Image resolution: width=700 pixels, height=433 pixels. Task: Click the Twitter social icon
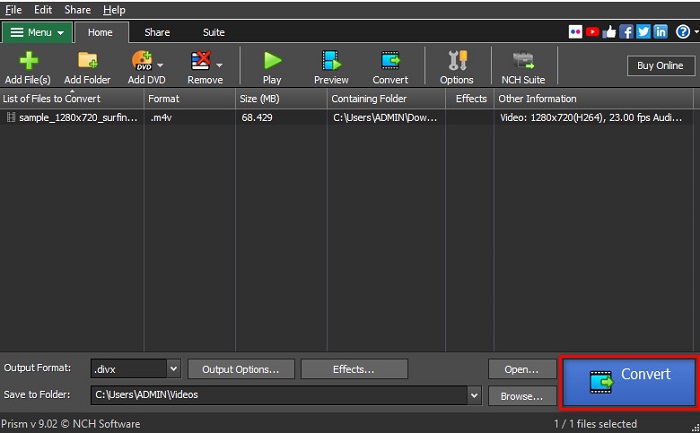click(643, 32)
